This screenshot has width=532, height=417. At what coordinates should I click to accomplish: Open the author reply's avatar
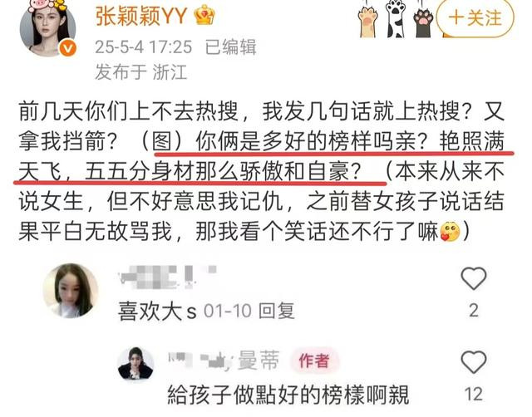click(135, 365)
